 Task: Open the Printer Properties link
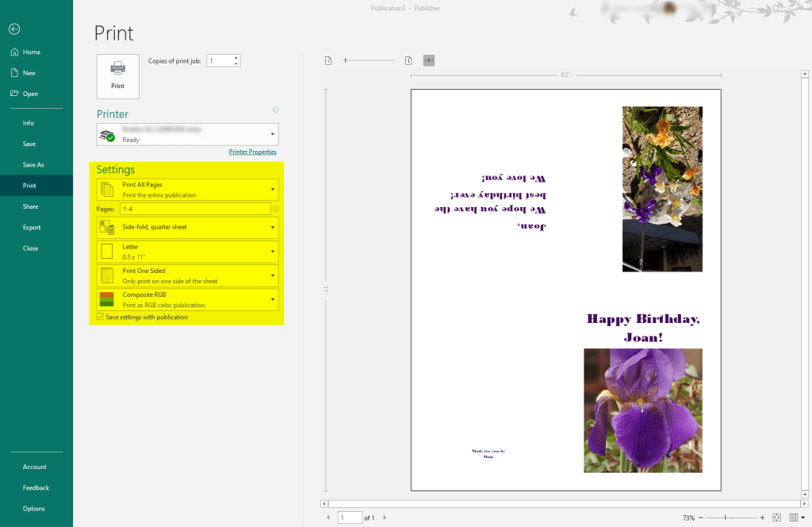(252, 152)
